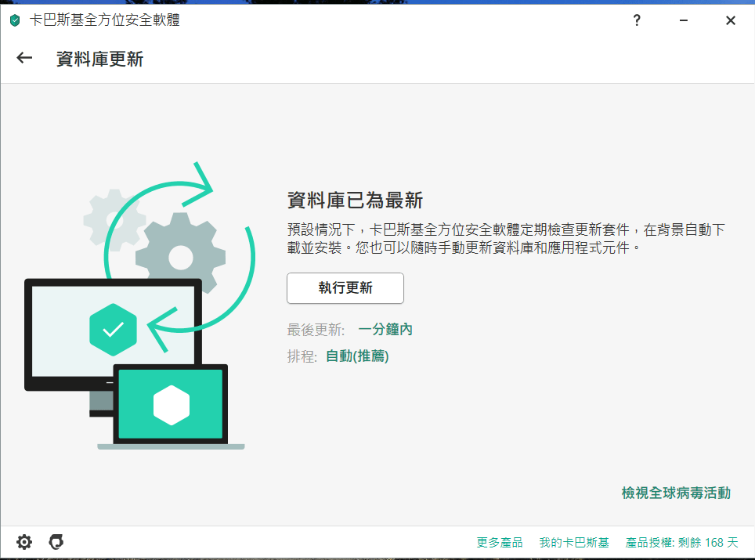The width and height of the screenshot is (755, 560).
Task: Click 產品授權: 剩餘 168 天 license link
Action: pos(681,542)
